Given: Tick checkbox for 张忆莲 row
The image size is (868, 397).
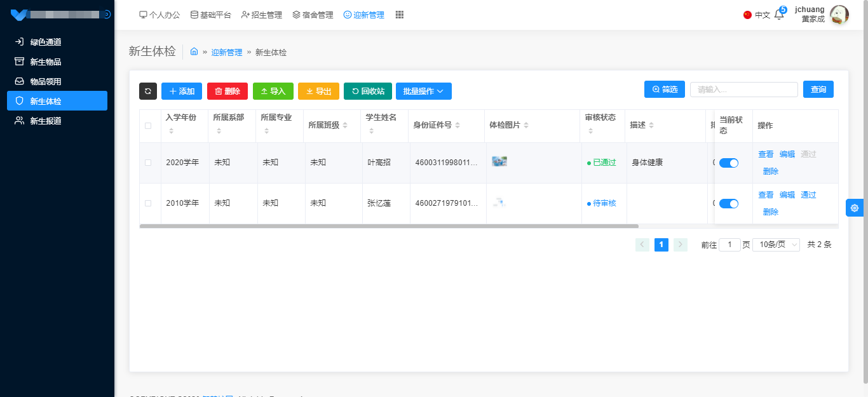Looking at the screenshot, I should (x=148, y=203).
